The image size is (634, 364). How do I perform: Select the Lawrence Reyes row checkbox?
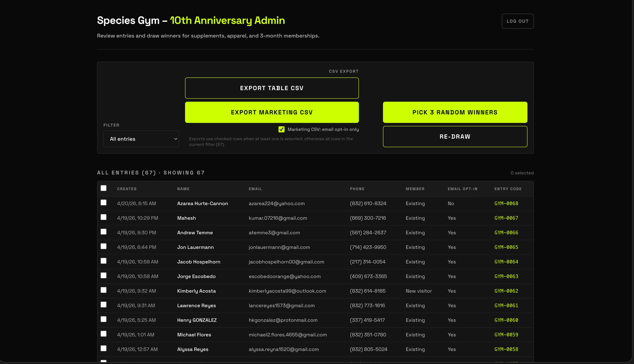pos(103,305)
